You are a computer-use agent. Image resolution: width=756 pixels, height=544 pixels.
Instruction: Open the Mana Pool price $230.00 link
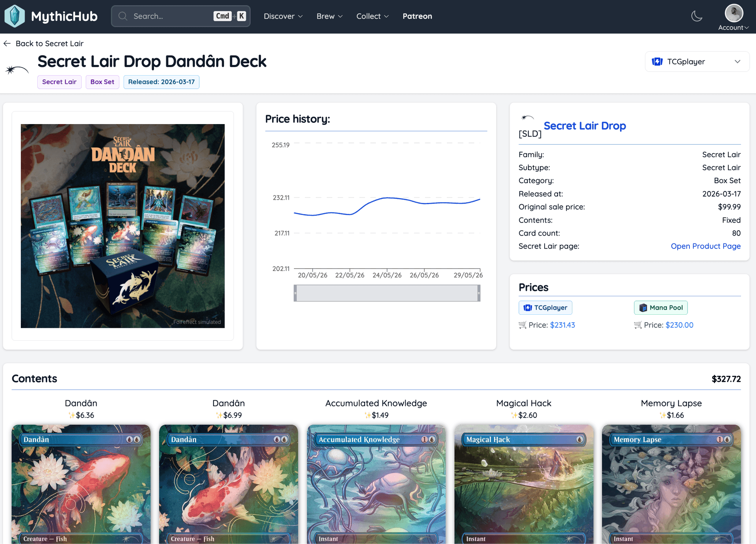pyautogui.click(x=679, y=325)
